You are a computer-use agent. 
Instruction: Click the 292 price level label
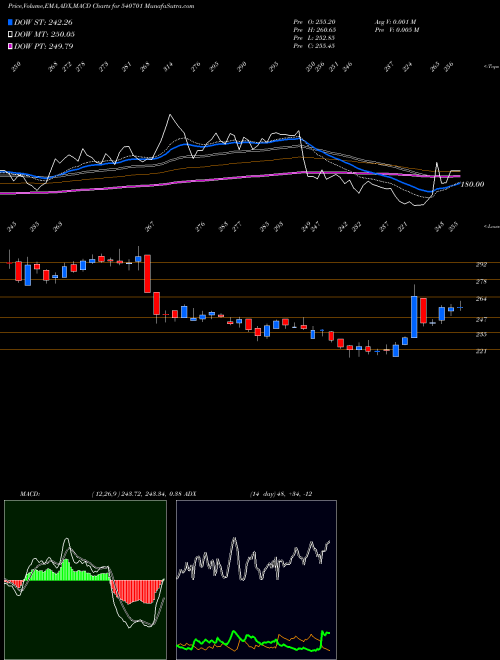pos(481,264)
